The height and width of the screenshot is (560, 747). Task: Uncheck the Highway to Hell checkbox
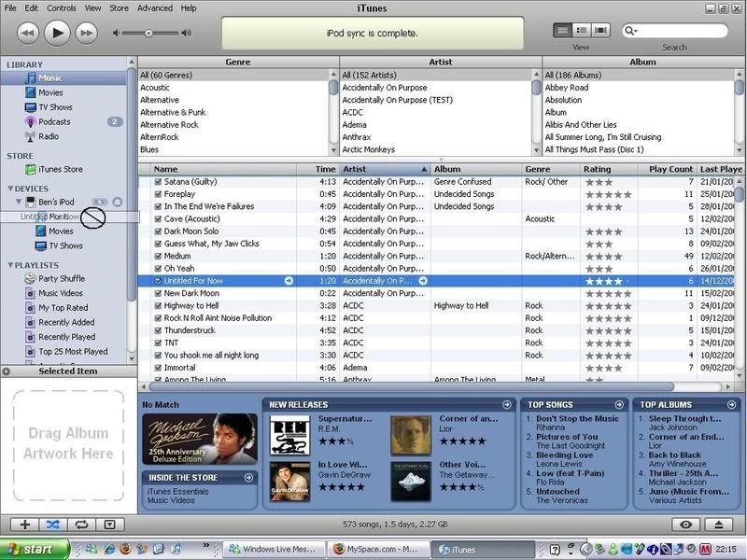point(158,306)
